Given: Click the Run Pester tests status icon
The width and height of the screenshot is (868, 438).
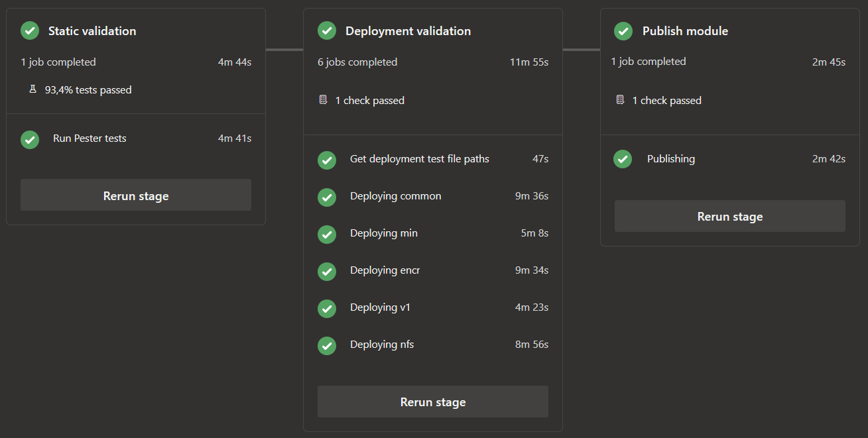Looking at the screenshot, I should point(30,139).
